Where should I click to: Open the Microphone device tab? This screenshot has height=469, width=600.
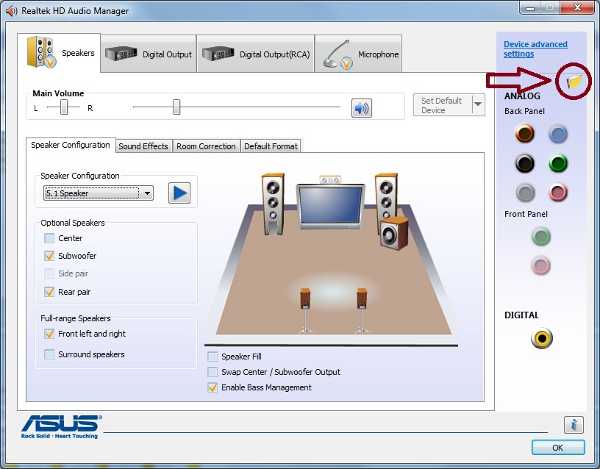pyautogui.click(x=358, y=54)
